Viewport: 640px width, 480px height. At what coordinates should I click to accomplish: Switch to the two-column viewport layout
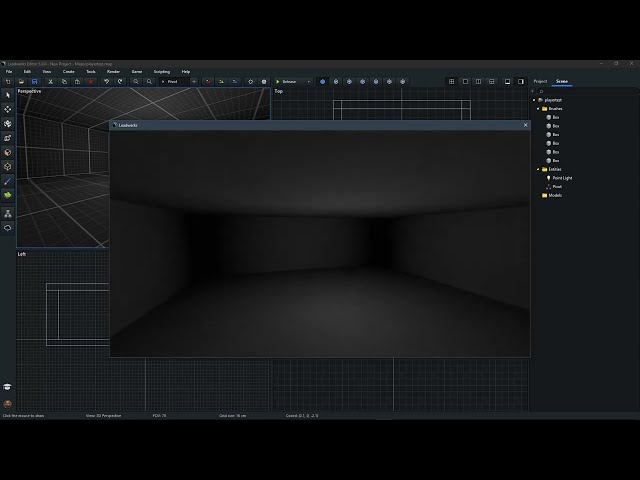[x=478, y=82]
